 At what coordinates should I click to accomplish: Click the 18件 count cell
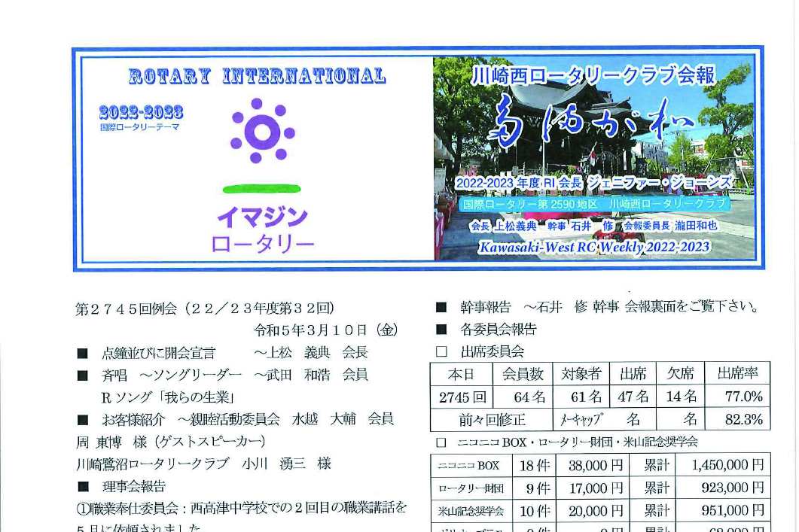[533, 465]
